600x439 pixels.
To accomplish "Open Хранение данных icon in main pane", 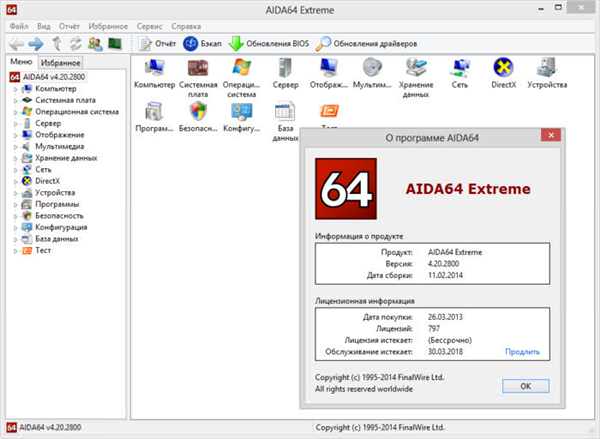I will coord(416,78).
